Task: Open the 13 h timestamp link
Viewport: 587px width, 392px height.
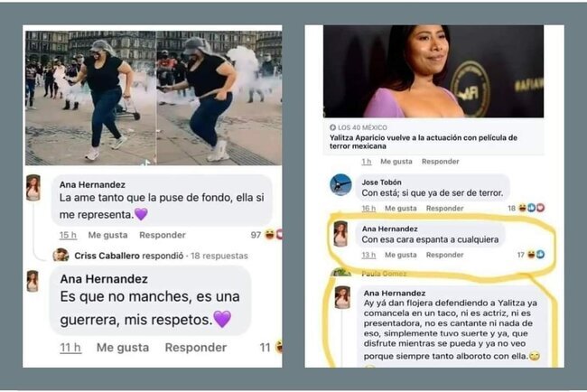Action: tap(368, 255)
